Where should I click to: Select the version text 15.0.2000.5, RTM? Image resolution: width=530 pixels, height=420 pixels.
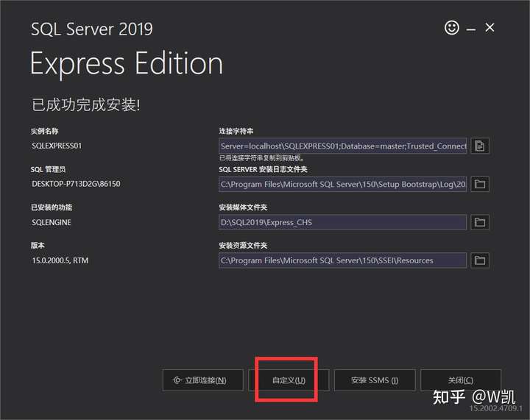click(60, 260)
